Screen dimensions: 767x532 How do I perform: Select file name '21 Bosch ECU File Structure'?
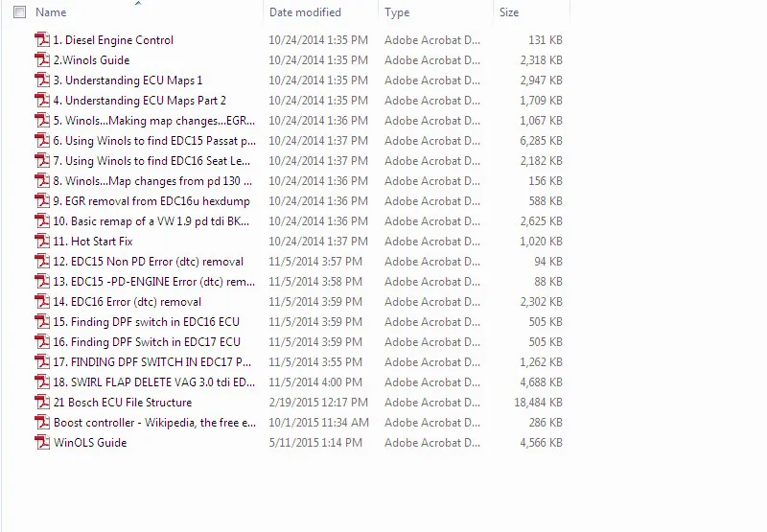click(123, 403)
